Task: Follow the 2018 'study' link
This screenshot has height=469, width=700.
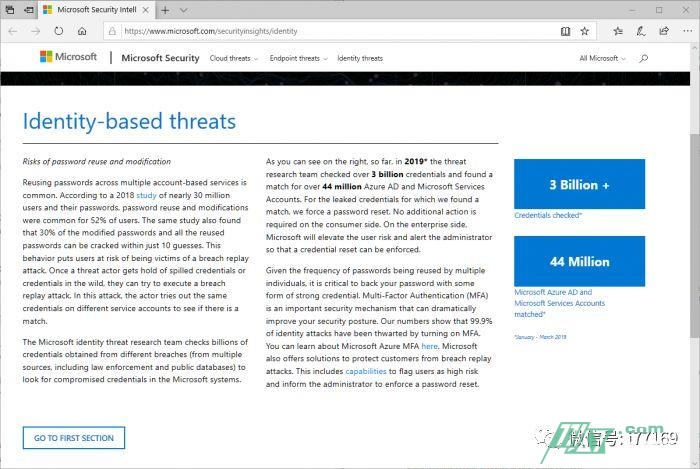Action: [x=146, y=195]
